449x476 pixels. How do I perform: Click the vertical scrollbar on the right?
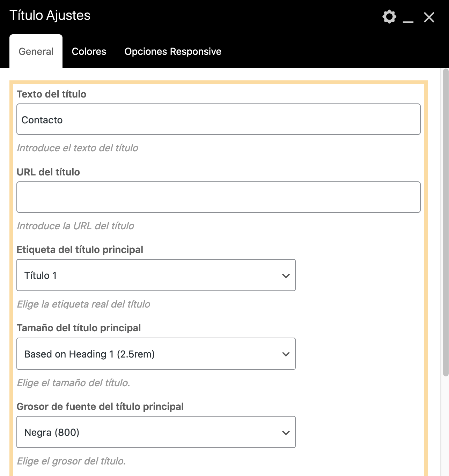[x=445, y=224]
